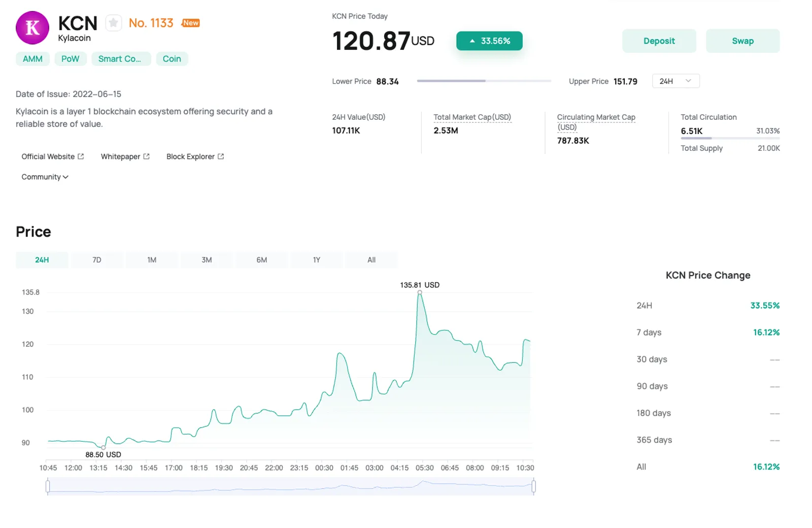Click the 33.56% price change badge
This screenshot has height=528, width=812.
click(x=489, y=41)
